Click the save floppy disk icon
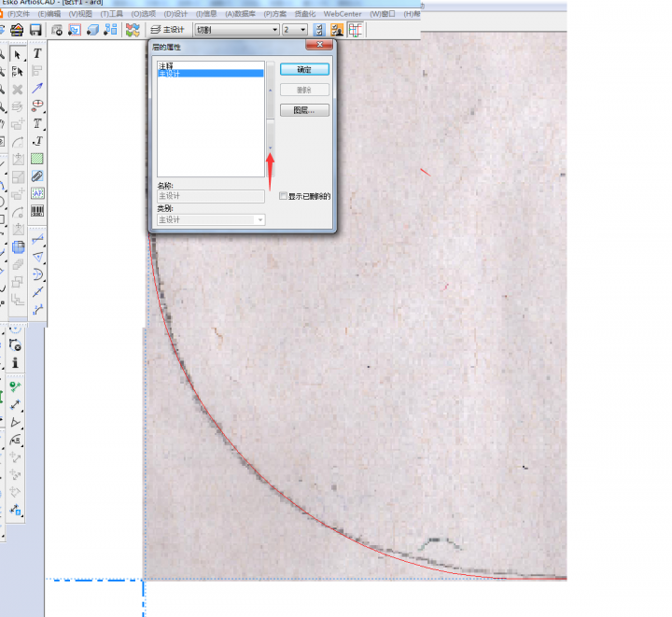The image size is (672, 617). click(35, 30)
